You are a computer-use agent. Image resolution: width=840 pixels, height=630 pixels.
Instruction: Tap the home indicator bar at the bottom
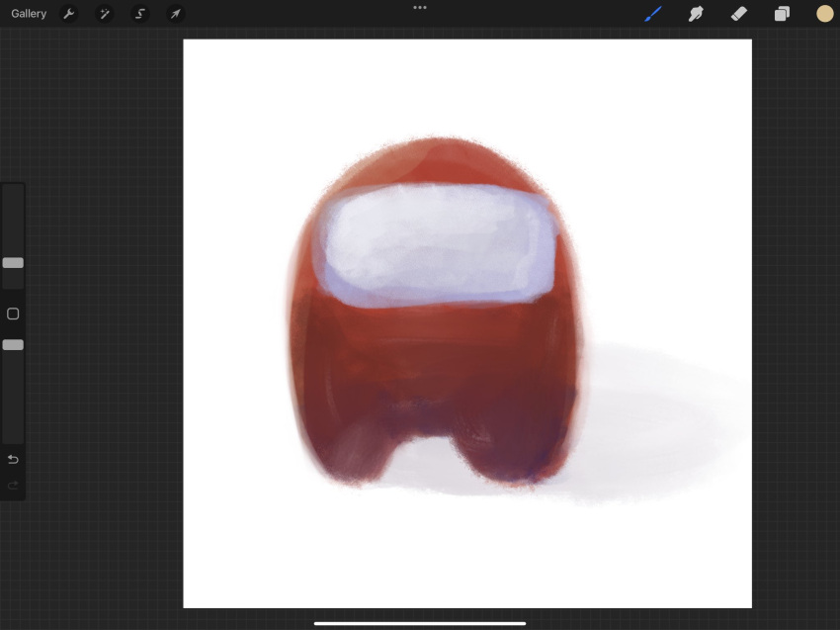419,623
